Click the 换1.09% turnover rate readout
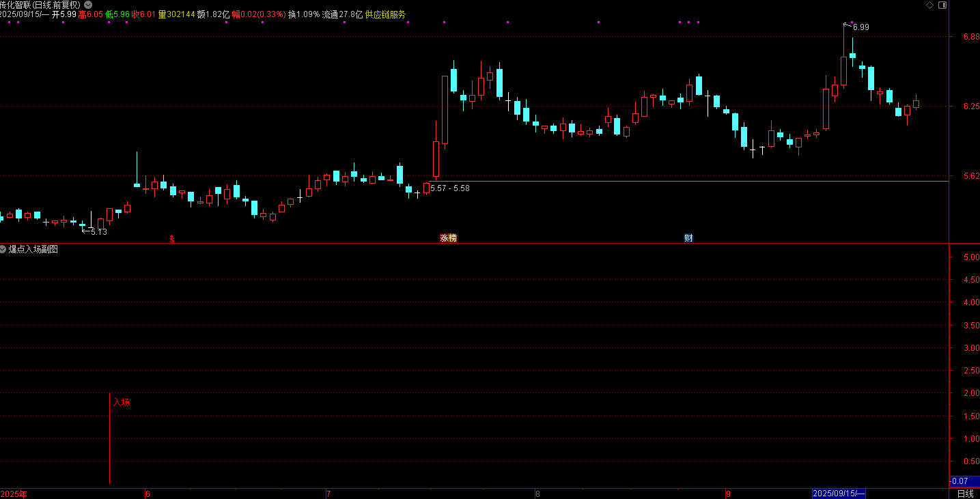 304,14
